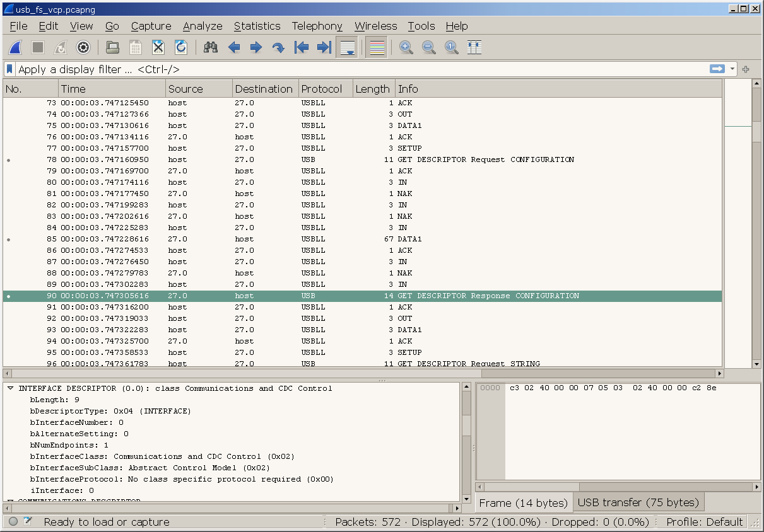Viewport: 764px width, 532px height.
Task: Switch to USB transfer (75 bytes) tab
Action: (x=638, y=503)
